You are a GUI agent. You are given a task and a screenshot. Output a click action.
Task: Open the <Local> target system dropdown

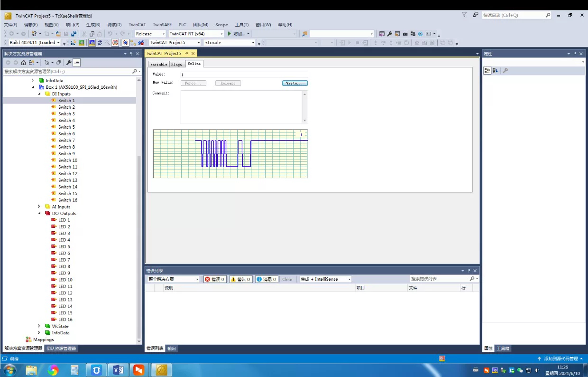point(230,42)
